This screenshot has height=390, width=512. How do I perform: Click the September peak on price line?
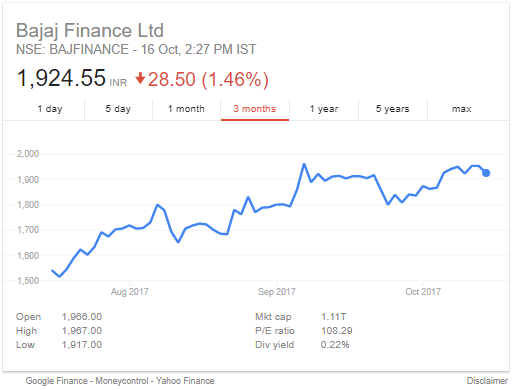pyautogui.click(x=304, y=164)
